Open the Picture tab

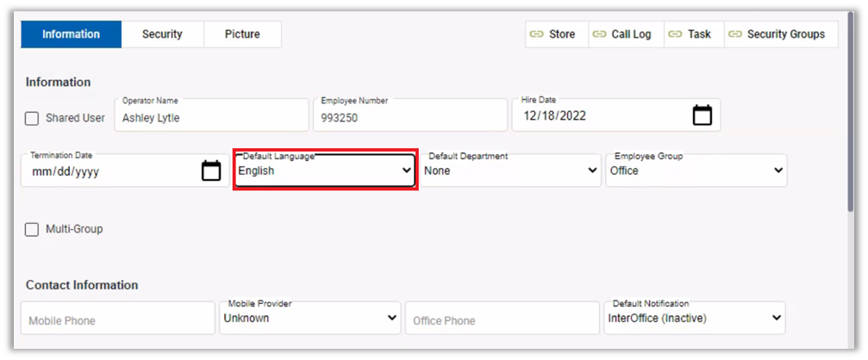pos(242,34)
